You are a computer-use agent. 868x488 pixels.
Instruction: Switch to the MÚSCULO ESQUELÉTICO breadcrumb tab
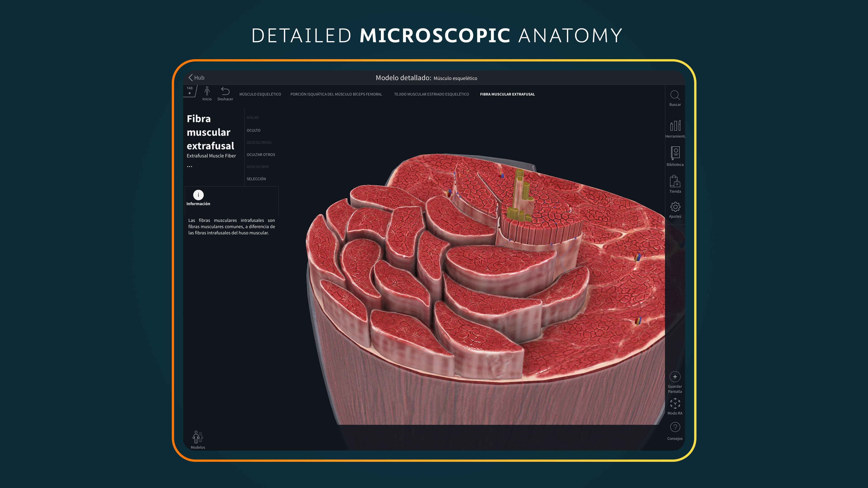click(260, 94)
